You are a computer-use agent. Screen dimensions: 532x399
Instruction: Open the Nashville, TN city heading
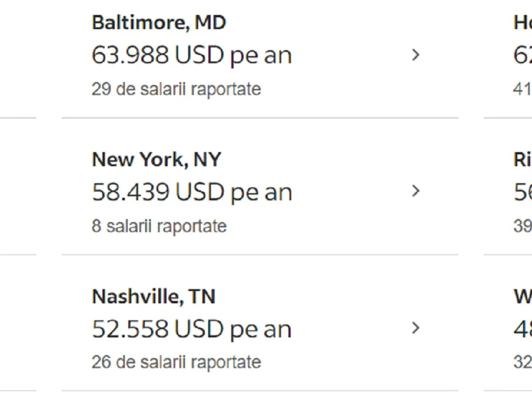point(153,296)
